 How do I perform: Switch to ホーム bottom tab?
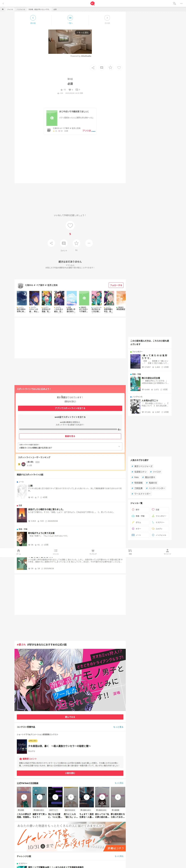(19, 552)
